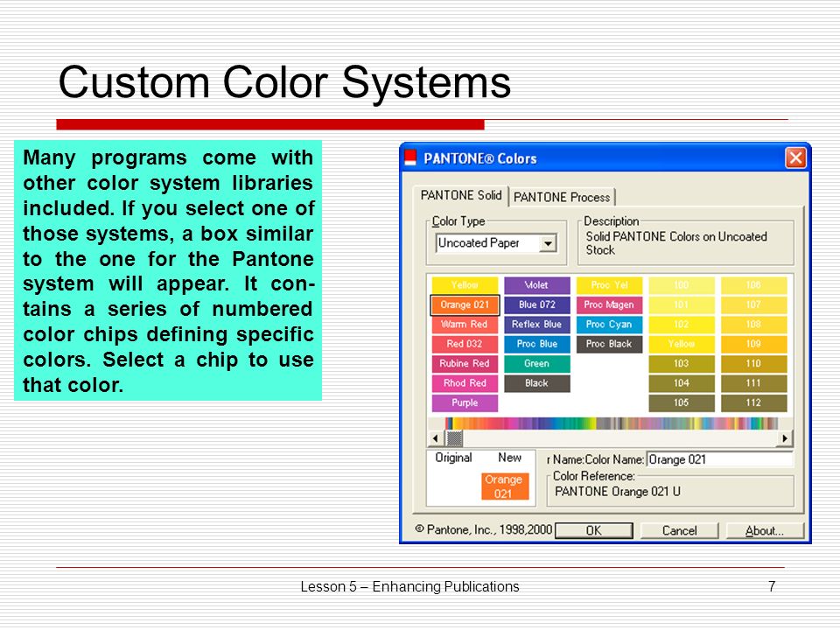Choose the Black color chip
This screenshot has height=630, width=840.
(x=536, y=383)
